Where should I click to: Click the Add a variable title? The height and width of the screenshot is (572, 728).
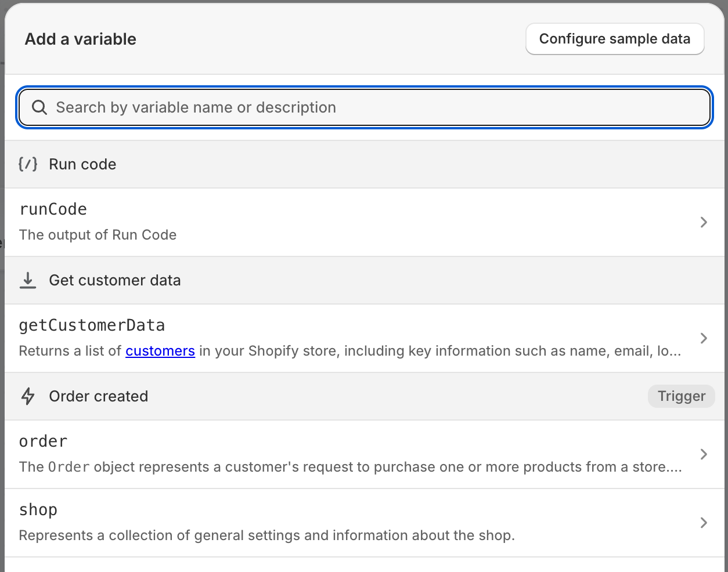(x=81, y=39)
